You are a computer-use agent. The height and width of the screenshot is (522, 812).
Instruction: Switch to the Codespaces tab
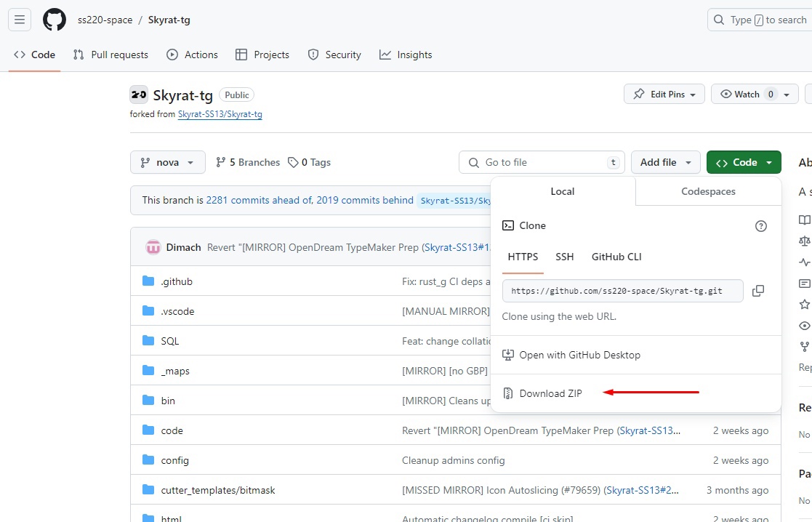pos(708,191)
